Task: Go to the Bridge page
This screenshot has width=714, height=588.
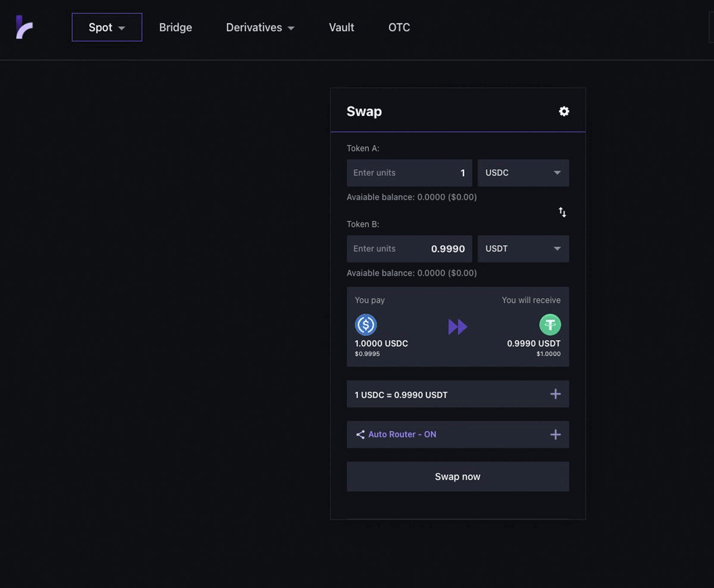Action: (x=176, y=27)
